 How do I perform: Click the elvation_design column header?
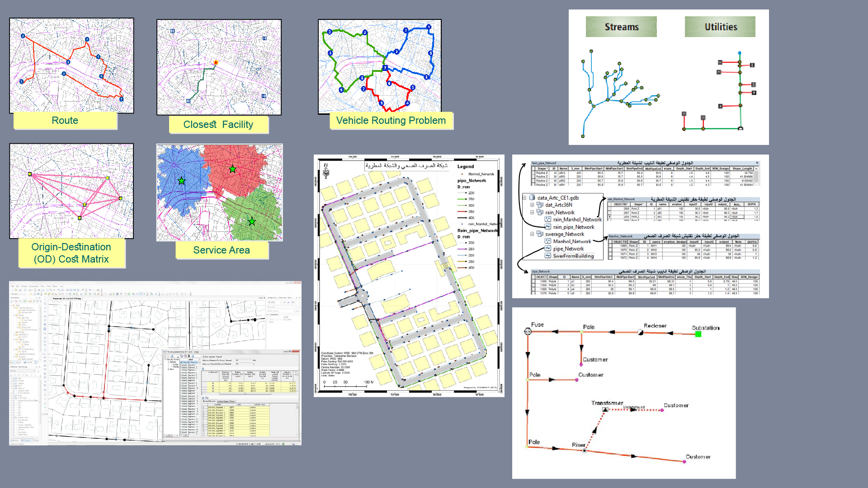point(675,242)
